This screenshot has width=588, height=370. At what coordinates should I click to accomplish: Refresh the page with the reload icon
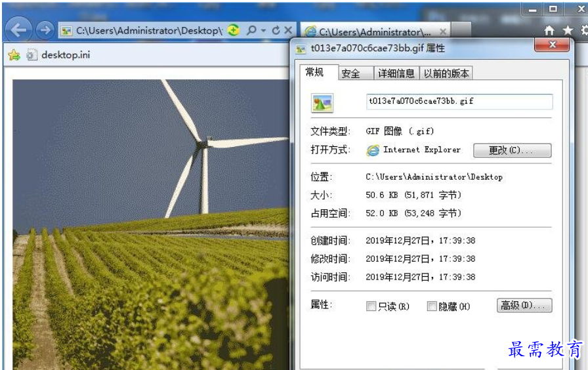(276, 30)
